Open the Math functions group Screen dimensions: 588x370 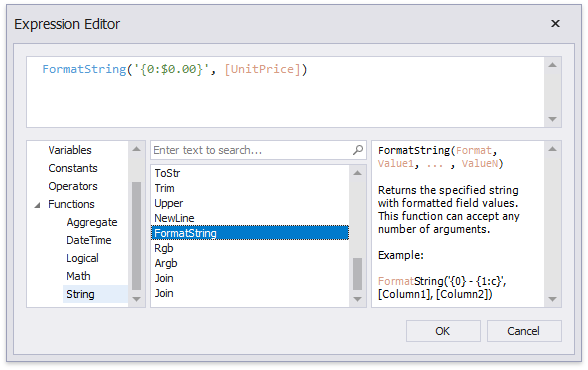click(x=78, y=276)
